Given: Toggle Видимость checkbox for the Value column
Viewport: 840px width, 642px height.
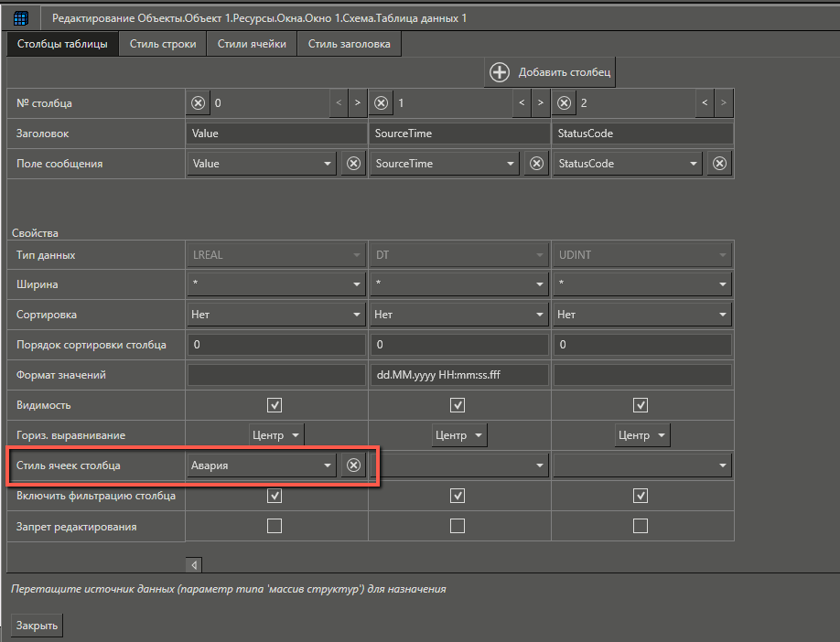Looking at the screenshot, I should point(274,405).
